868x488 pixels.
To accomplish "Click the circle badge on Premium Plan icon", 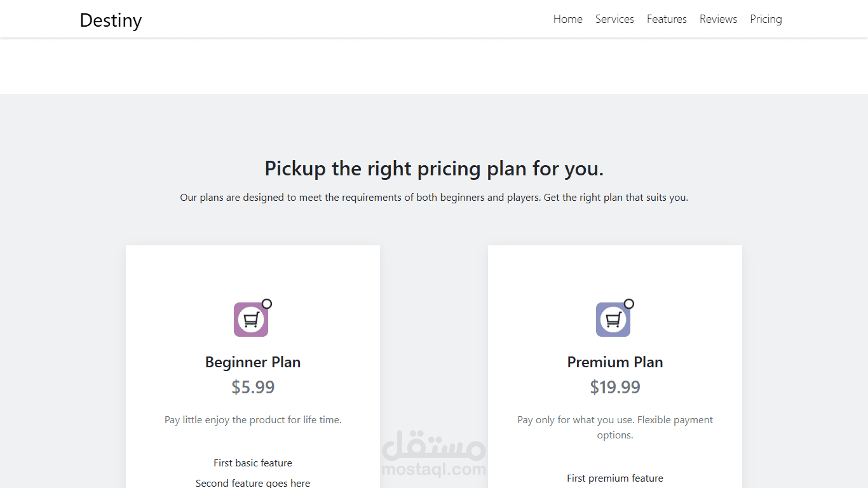I will click(629, 304).
